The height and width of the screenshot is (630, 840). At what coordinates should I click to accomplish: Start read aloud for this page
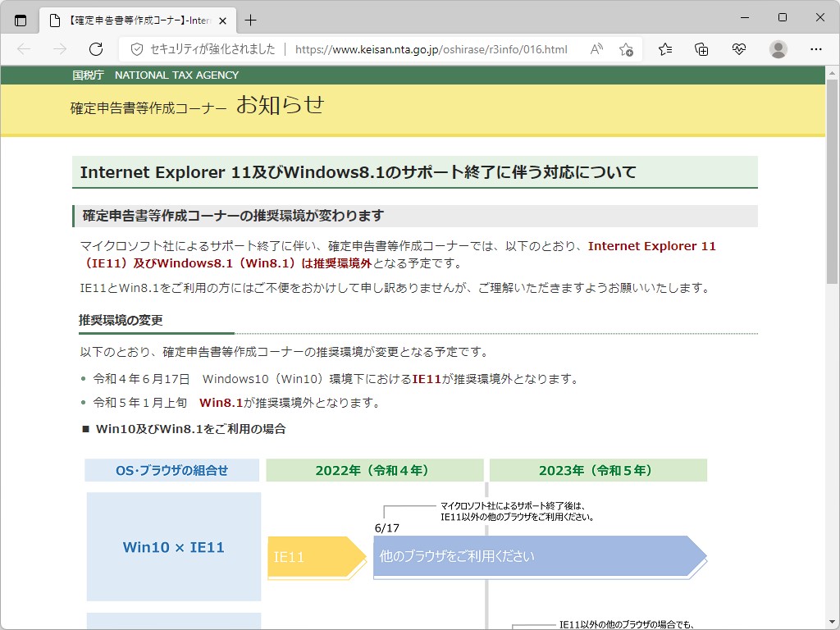[x=596, y=49]
